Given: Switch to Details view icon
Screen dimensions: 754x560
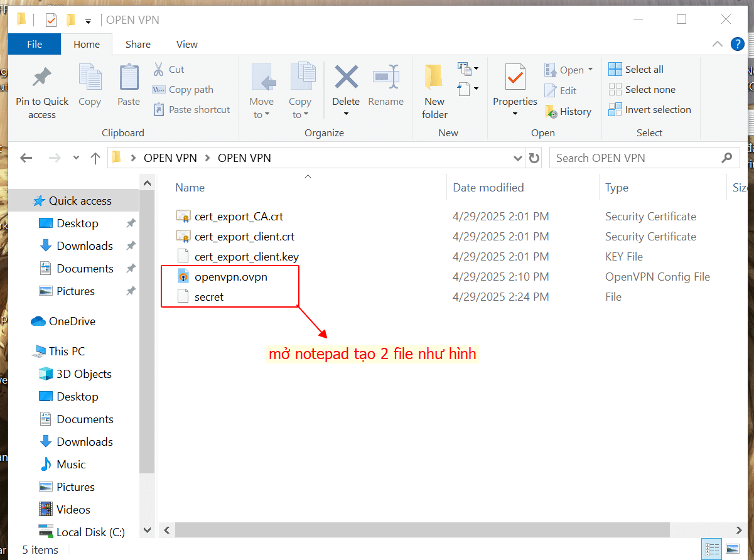Looking at the screenshot, I should click(x=712, y=548).
